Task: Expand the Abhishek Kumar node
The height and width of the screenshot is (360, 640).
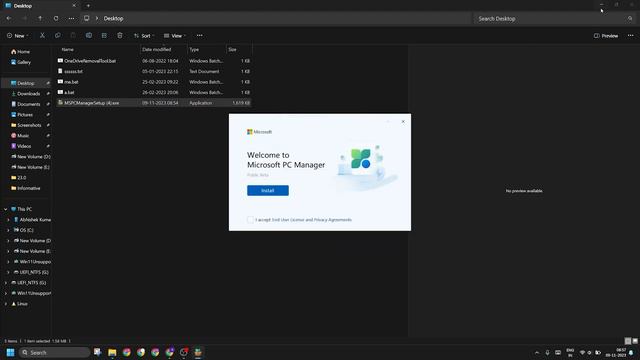Action: 8,220
